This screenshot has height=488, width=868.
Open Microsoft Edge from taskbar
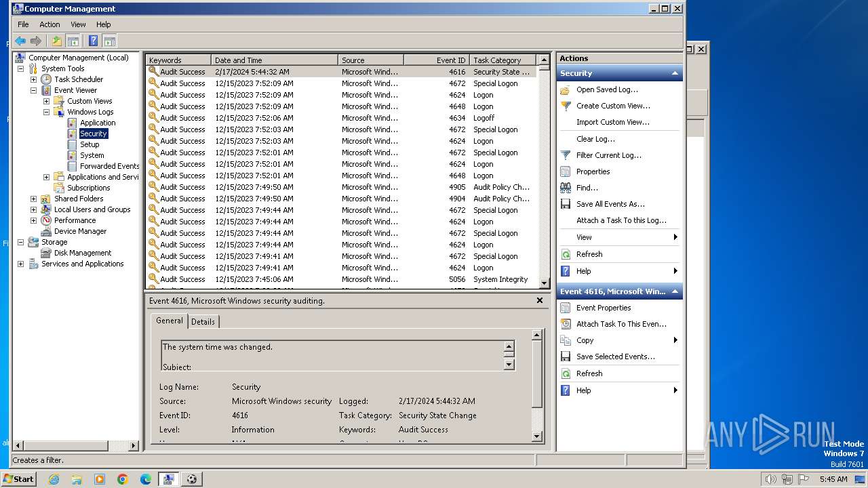(146, 479)
